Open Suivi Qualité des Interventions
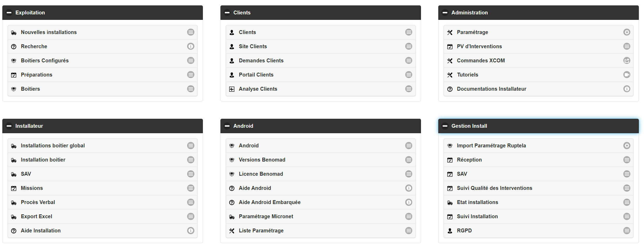Screen dimensions: 644x245 pyautogui.click(x=494, y=188)
